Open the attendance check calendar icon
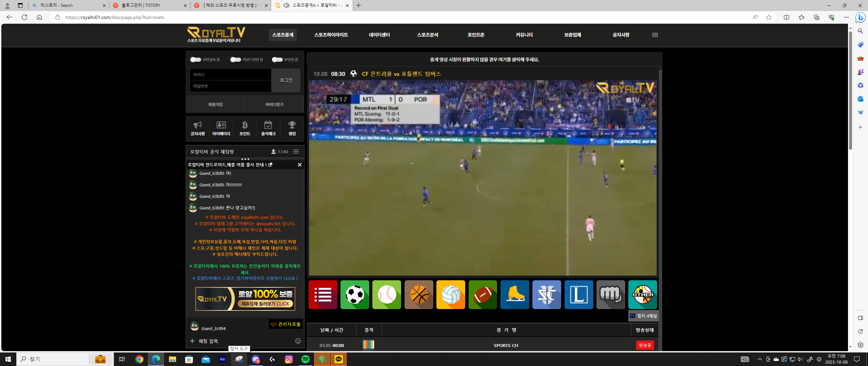The height and width of the screenshot is (366, 868). [268, 128]
